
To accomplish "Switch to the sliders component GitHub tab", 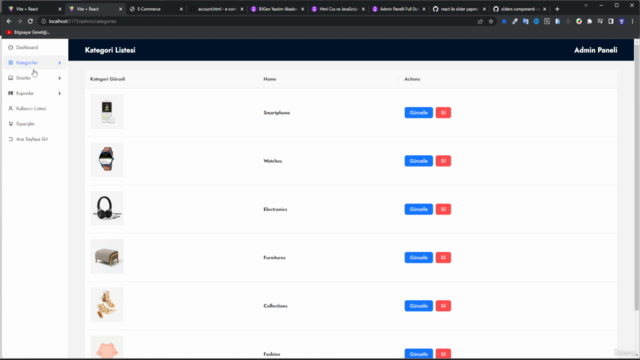I will tap(519, 9).
